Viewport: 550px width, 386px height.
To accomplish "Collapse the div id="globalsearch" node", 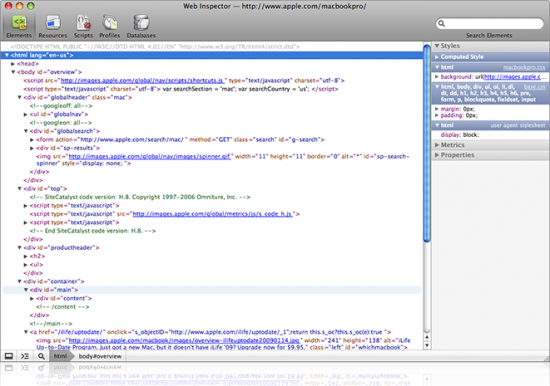I will pos(26,131).
